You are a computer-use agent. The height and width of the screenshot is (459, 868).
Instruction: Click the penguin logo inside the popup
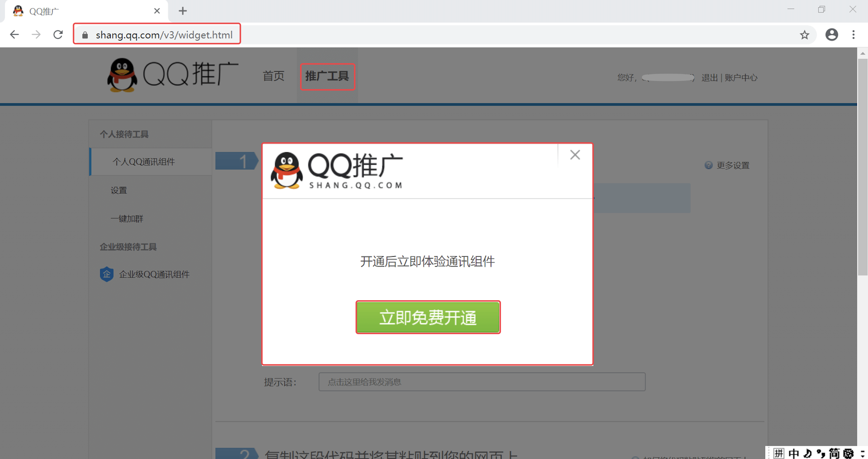286,170
